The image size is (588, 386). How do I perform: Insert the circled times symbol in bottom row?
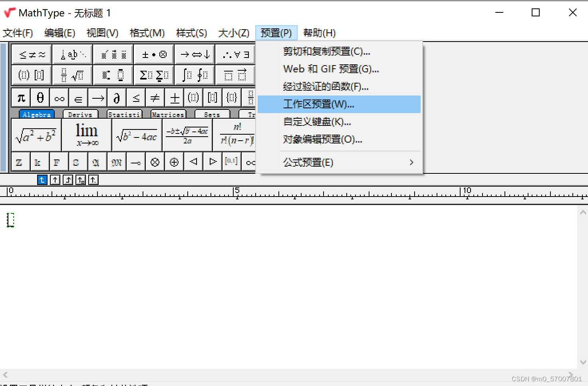coord(155,162)
